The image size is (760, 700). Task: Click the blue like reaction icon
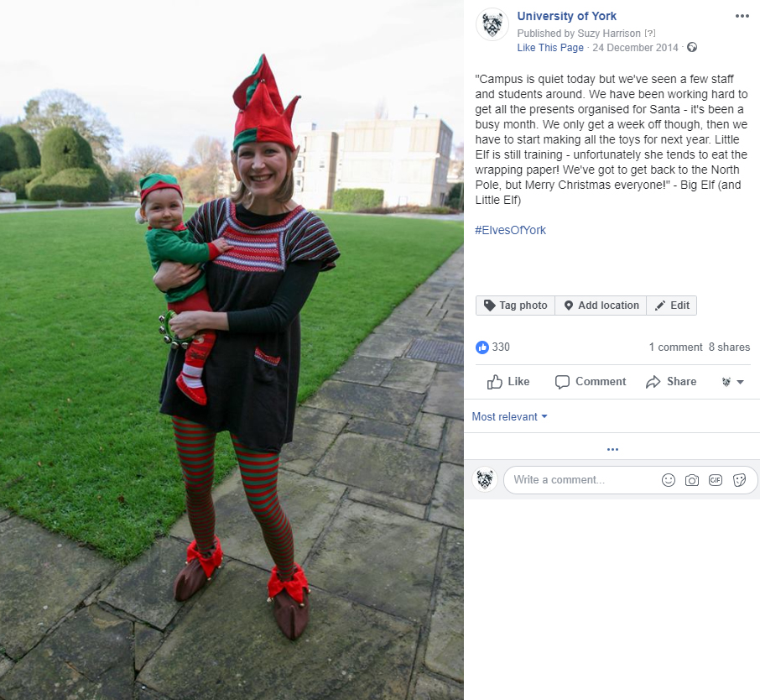(x=482, y=347)
